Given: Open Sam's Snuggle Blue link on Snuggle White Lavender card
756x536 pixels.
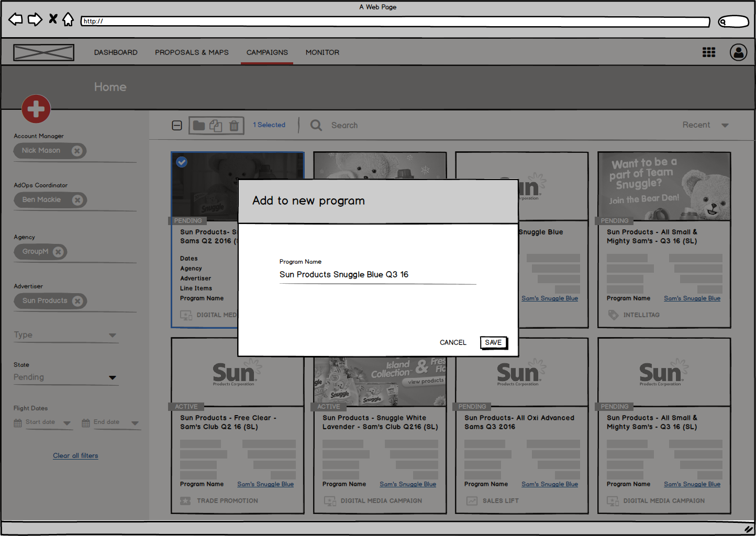Looking at the screenshot, I should point(408,484).
